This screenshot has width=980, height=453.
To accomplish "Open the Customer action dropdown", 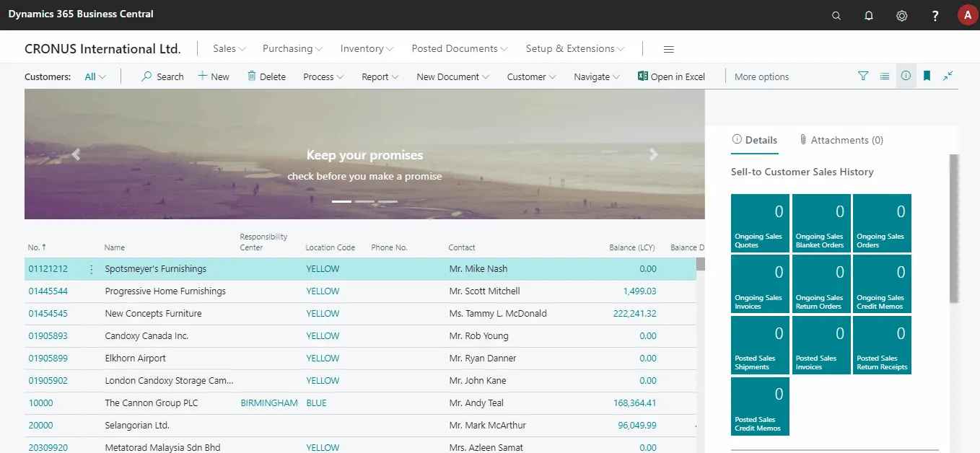I will (532, 76).
